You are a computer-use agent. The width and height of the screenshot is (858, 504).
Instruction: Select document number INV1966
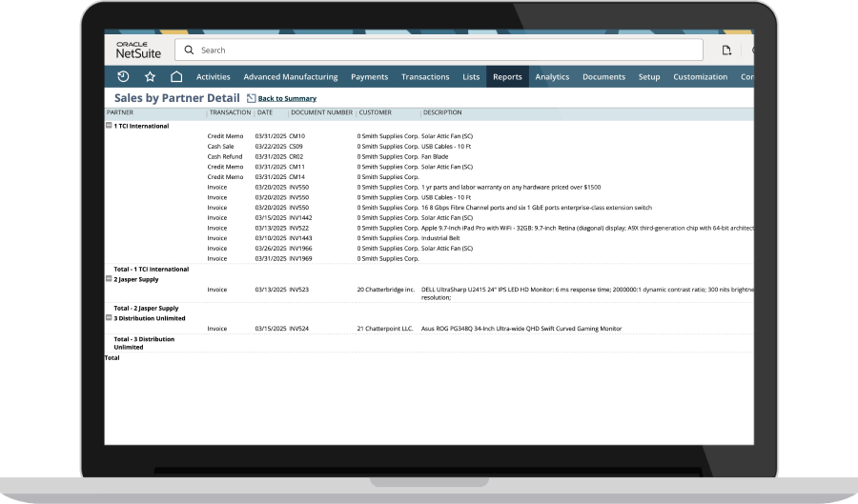click(300, 249)
